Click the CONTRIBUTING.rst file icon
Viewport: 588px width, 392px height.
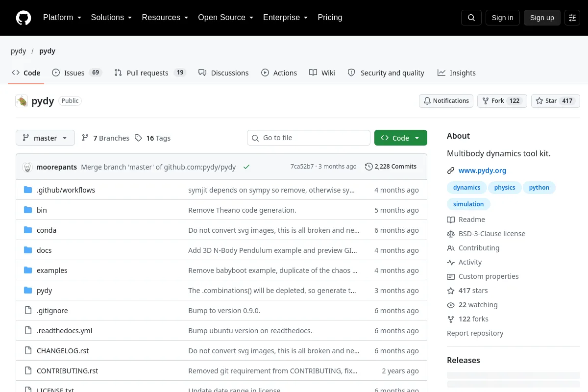28,371
